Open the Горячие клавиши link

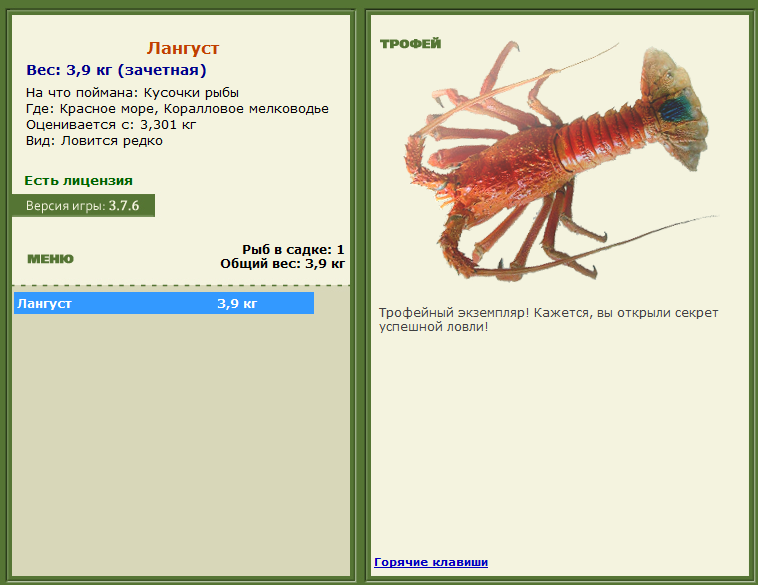431,562
